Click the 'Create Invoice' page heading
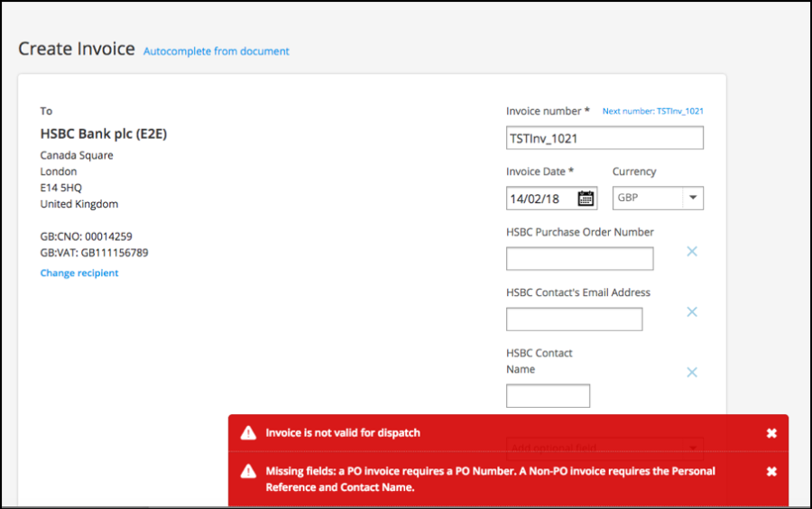The image size is (812, 509). point(77,49)
